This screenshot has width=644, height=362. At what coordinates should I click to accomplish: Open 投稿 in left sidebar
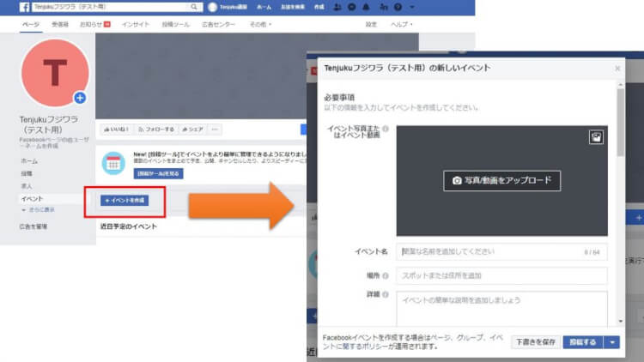click(27, 173)
